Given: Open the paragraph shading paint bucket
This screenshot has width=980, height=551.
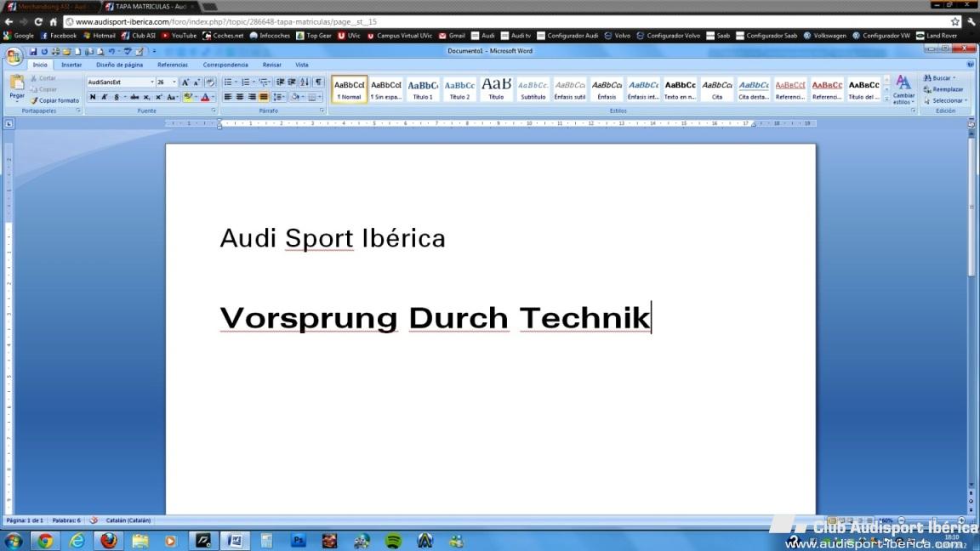Looking at the screenshot, I should (x=295, y=97).
